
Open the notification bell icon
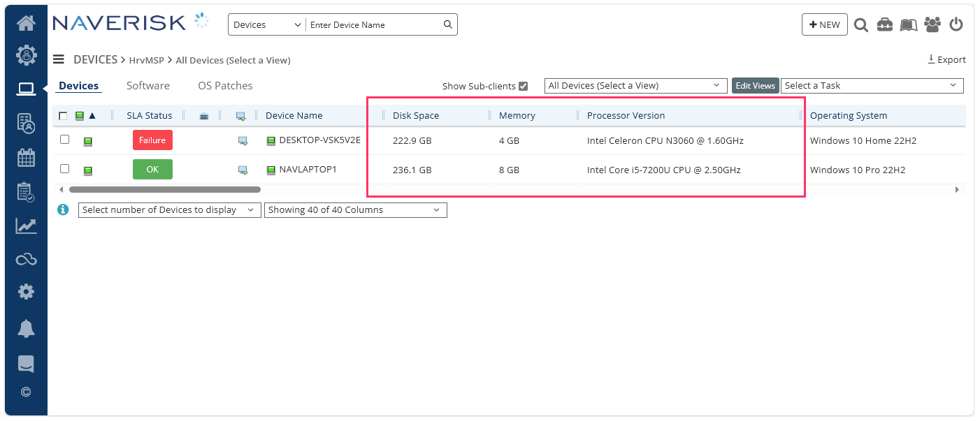pos(26,328)
